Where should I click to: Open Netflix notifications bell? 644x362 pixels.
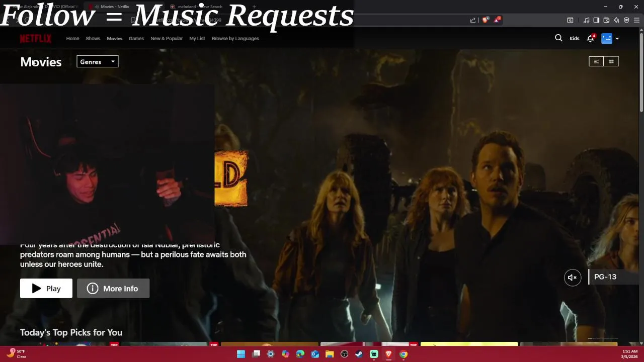point(591,38)
